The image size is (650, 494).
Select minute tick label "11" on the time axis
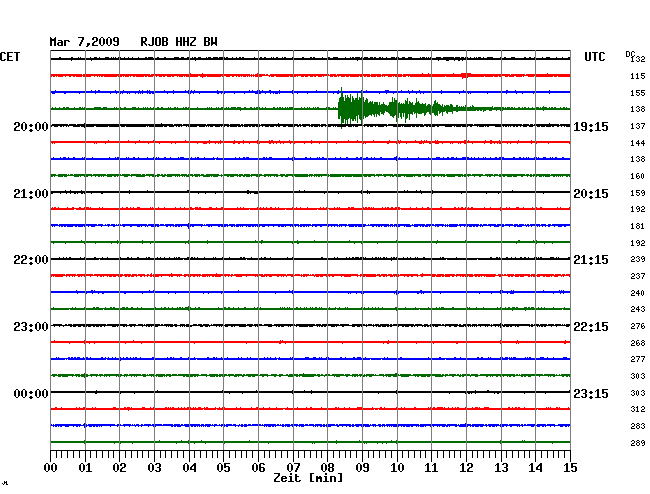[432, 467]
